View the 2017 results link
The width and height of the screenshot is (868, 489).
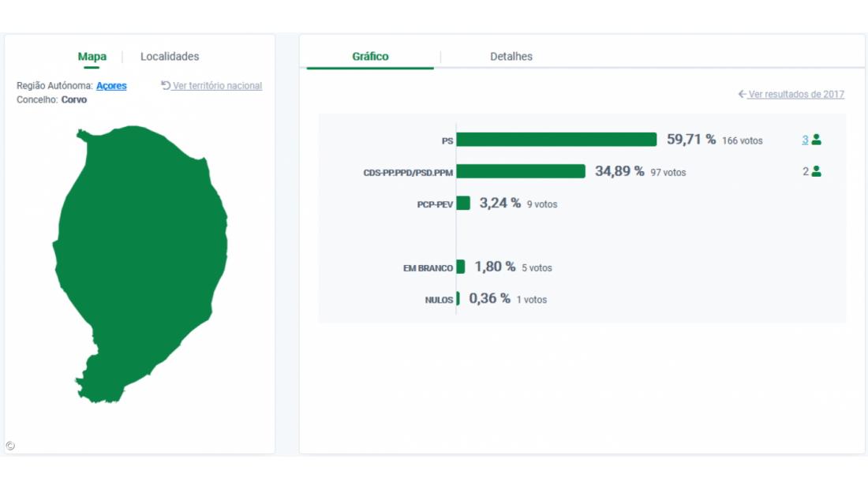[x=796, y=95]
